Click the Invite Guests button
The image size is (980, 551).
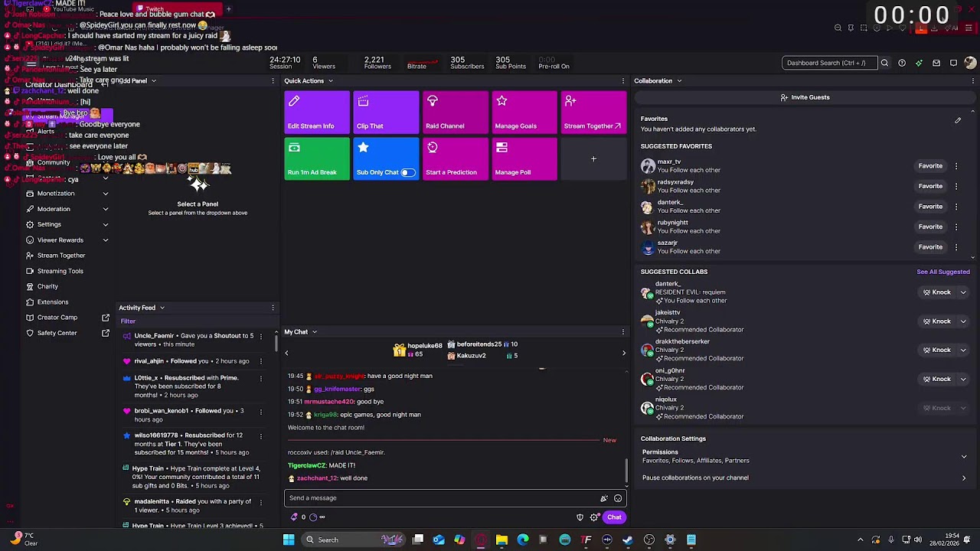tap(805, 98)
